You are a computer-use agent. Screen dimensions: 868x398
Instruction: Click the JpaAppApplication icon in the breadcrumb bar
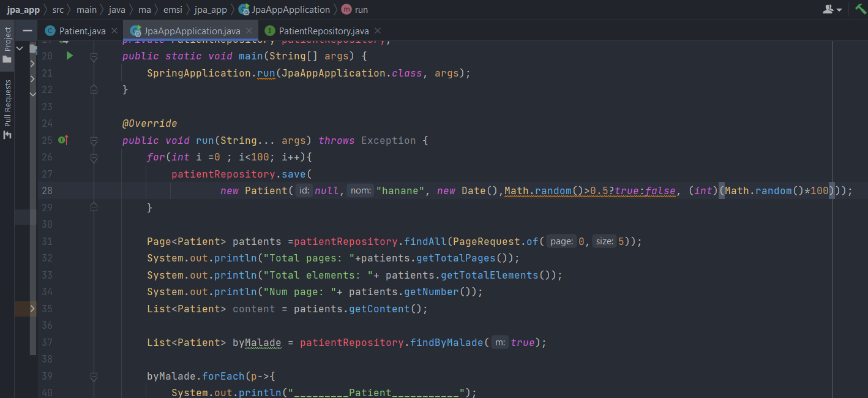tap(242, 9)
